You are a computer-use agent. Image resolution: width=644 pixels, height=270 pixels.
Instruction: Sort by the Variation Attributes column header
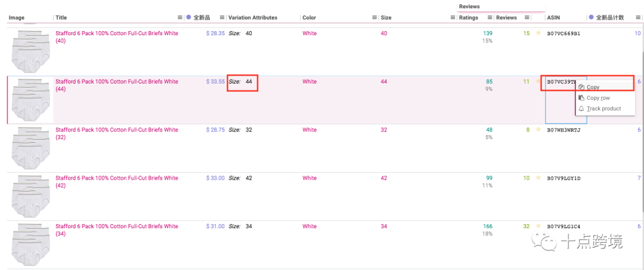pos(253,18)
